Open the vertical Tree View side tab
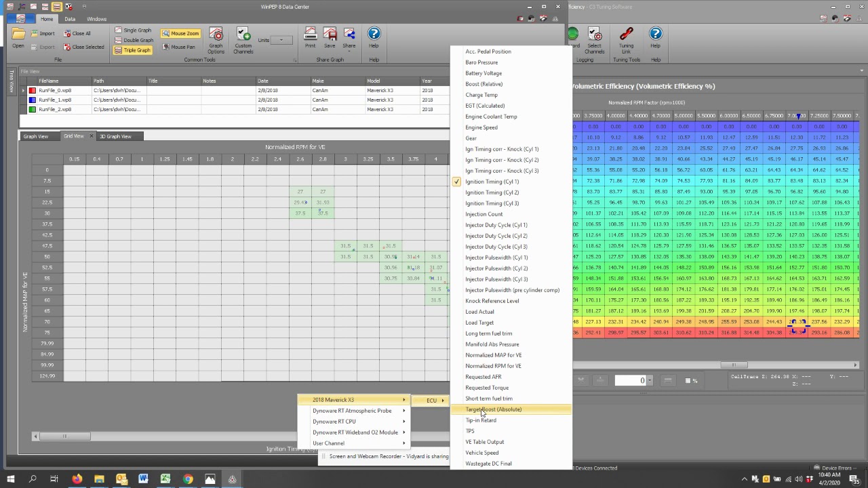Viewport: 868px width, 488px height. tap(11, 82)
